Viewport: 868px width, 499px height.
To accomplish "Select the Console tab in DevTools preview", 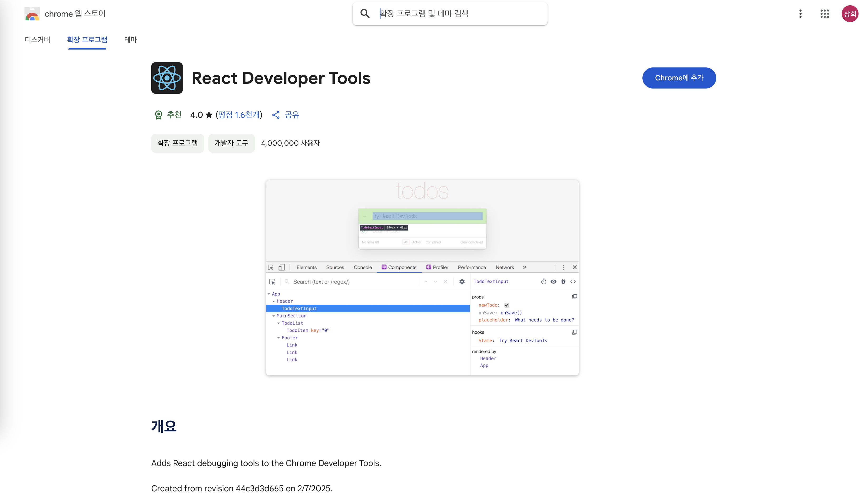I will [363, 267].
